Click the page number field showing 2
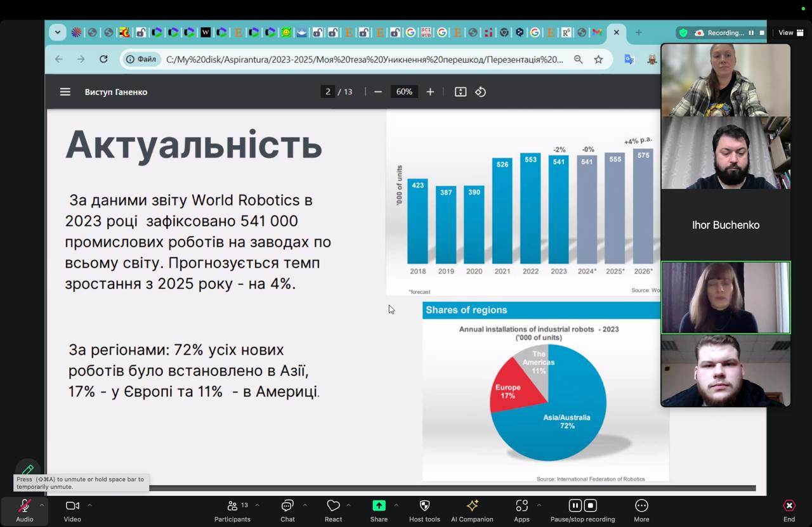Viewport: 812px width, 527px height. [x=328, y=92]
